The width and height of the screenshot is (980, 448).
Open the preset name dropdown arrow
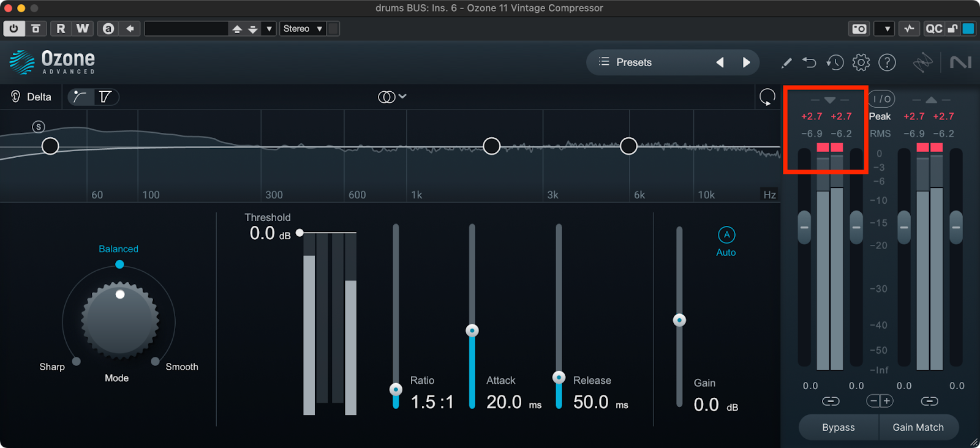pos(269,29)
